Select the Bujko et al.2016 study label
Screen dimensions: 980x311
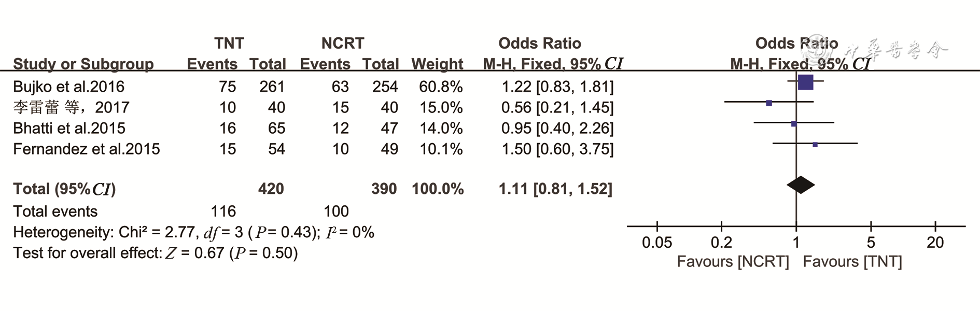coord(69,87)
